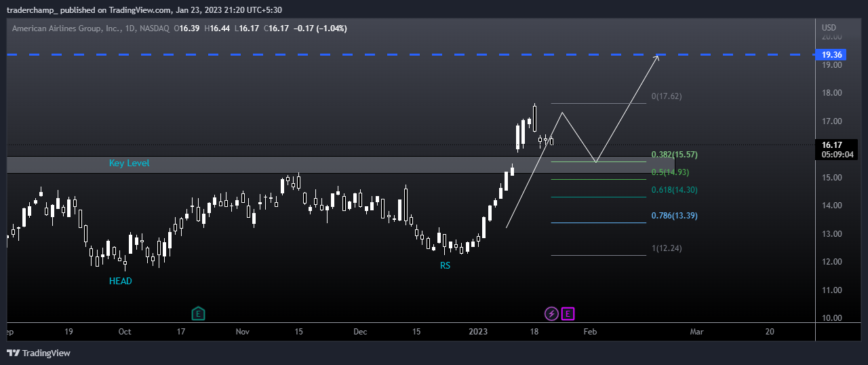
Task: Click the green earnings E icon
Action: (x=198, y=313)
